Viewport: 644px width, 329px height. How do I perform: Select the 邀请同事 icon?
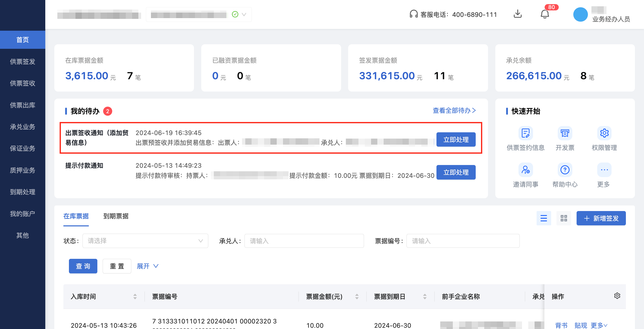[526, 170]
